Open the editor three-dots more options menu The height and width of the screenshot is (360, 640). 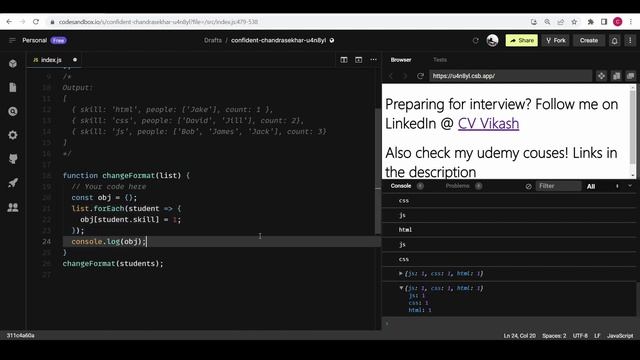click(x=373, y=60)
